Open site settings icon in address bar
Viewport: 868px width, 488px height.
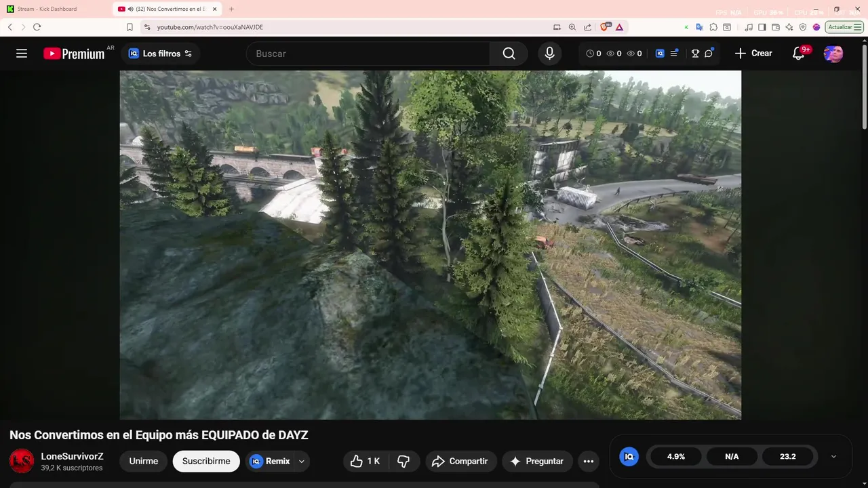point(147,27)
